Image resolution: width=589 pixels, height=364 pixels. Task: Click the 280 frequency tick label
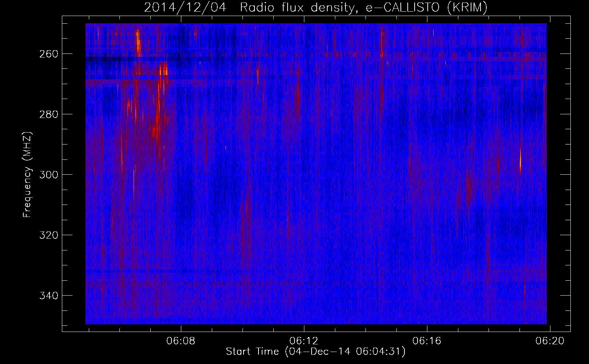[x=49, y=114]
